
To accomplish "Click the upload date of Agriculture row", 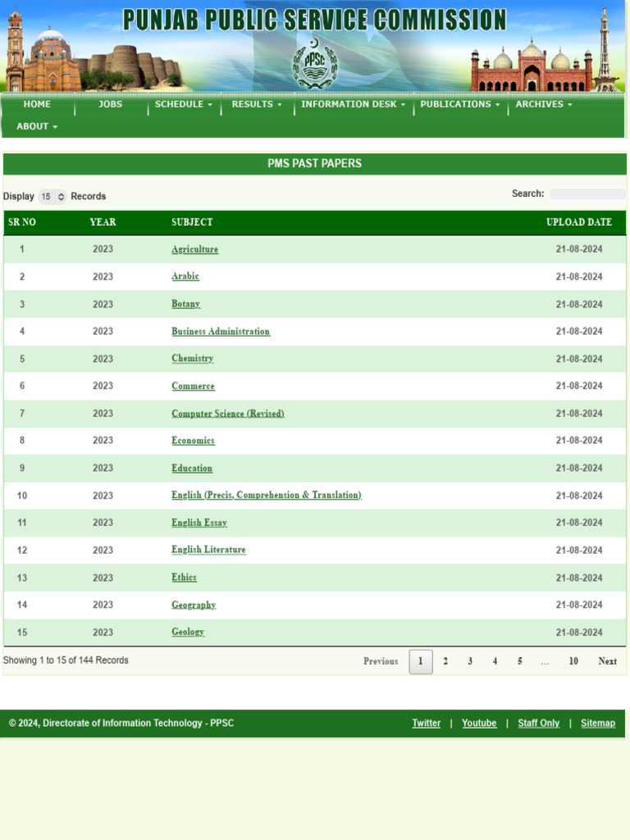I will (579, 249).
